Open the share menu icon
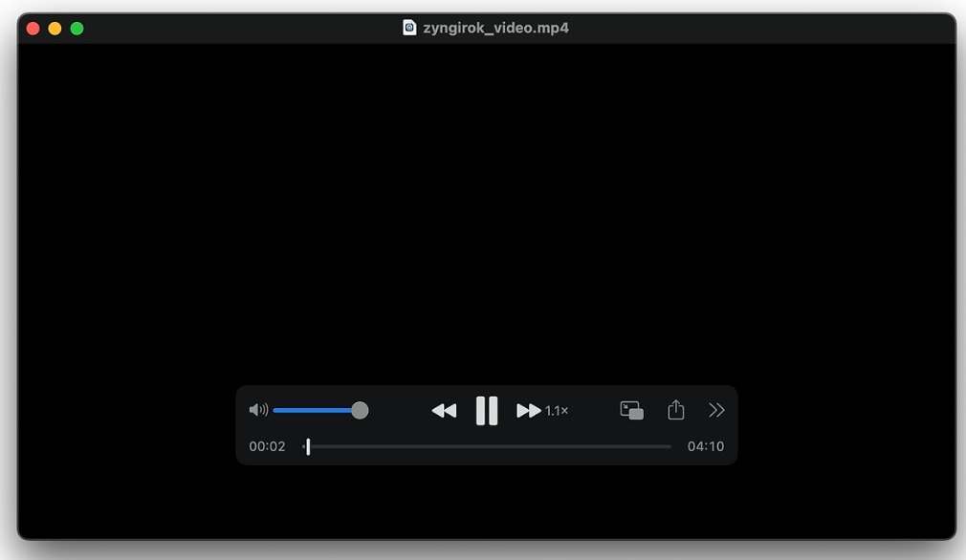966x560 pixels. point(676,410)
